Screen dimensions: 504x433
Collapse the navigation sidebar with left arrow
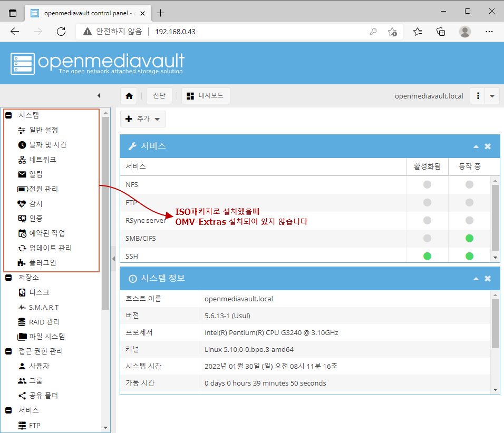point(99,95)
